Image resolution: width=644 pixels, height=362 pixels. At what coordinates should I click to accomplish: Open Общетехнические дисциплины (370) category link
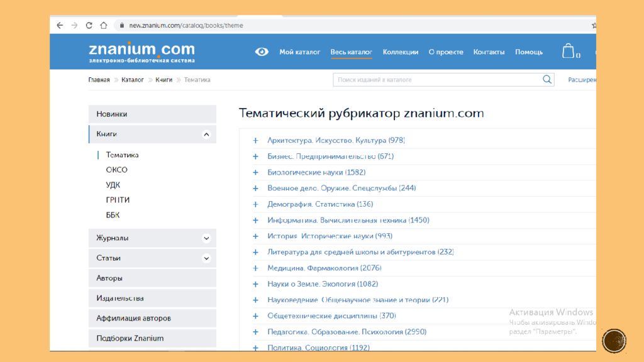tap(332, 316)
